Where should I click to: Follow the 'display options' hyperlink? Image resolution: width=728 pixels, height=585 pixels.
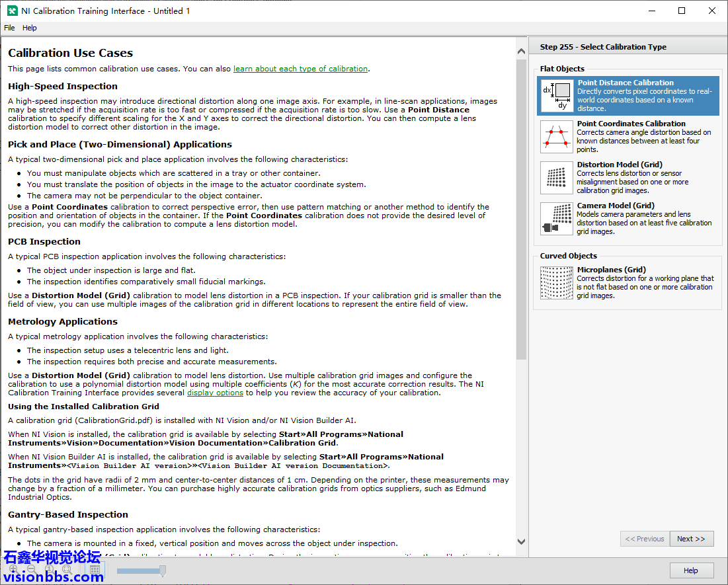click(x=215, y=393)
